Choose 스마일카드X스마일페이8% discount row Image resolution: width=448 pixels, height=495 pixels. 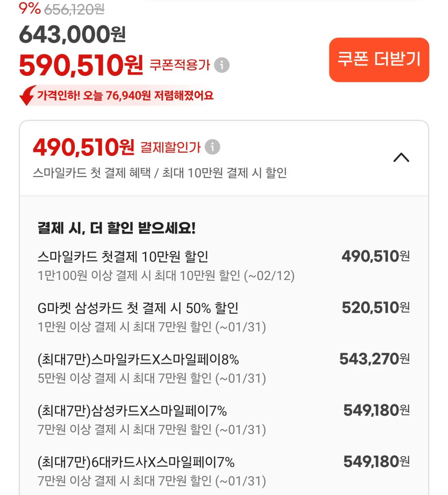tap(138, 360)
